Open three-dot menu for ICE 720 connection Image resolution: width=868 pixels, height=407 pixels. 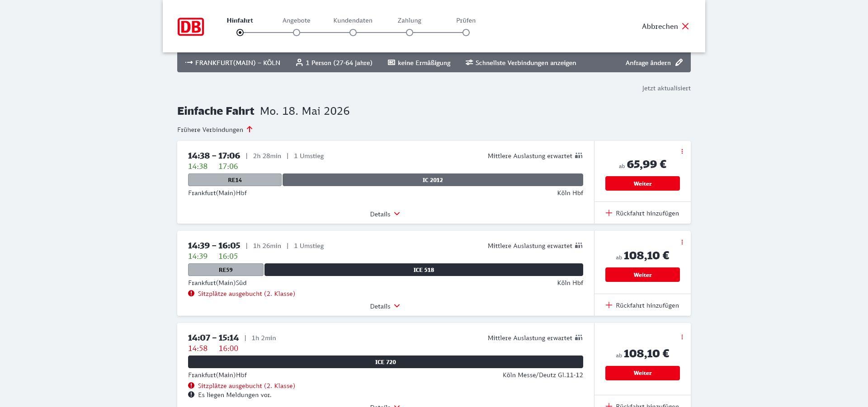(x=682, y=337)
